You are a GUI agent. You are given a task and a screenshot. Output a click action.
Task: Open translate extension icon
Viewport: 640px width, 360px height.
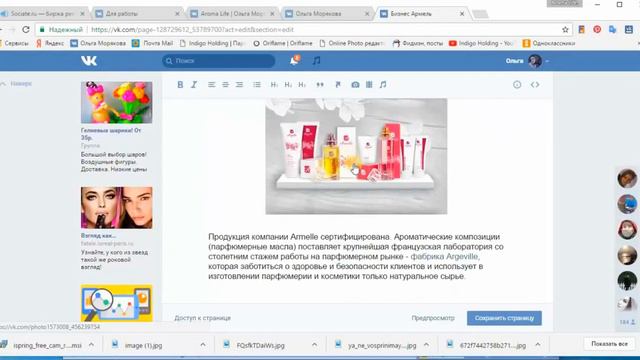click(613, 29)
